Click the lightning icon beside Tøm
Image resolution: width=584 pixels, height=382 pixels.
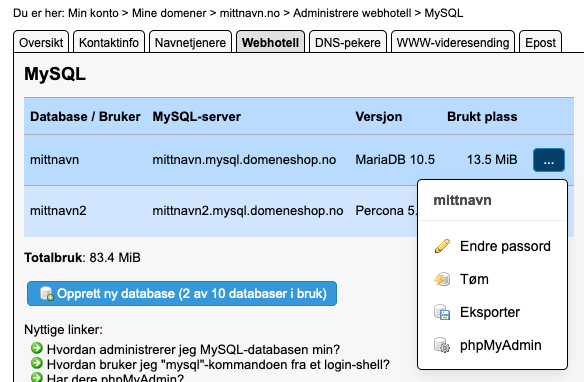[x=442, y=279]
